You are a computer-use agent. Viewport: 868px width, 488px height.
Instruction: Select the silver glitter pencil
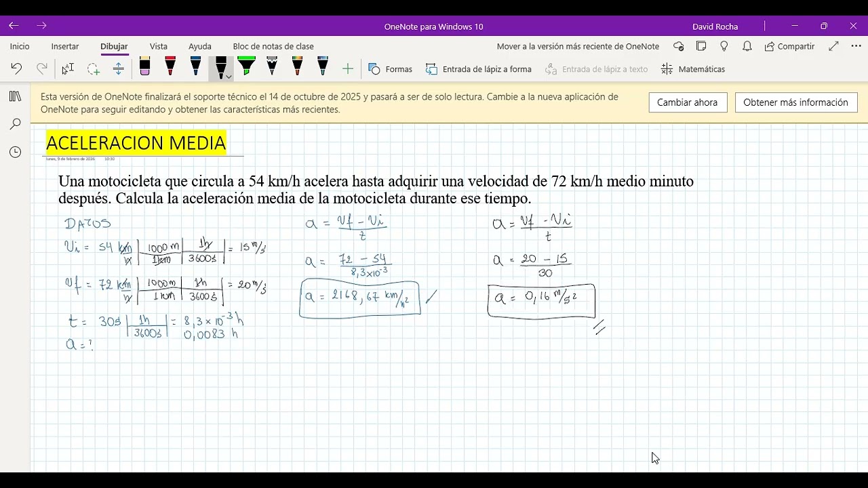click(x=272, y=66)
